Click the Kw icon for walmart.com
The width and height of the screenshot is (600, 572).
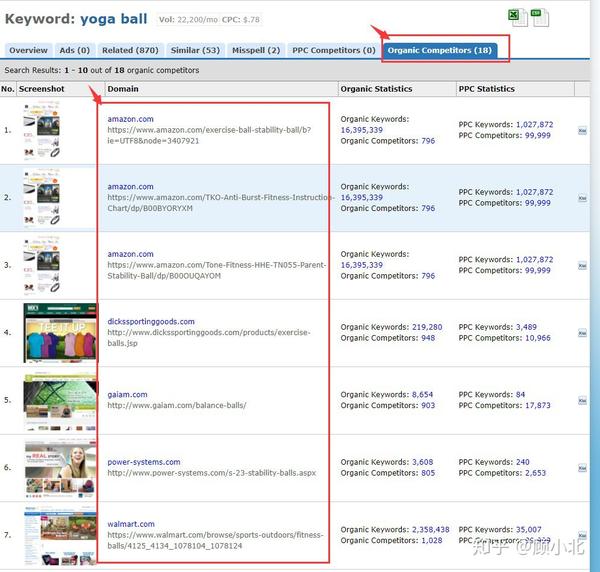pyautogui.click(x=582, y=535)
